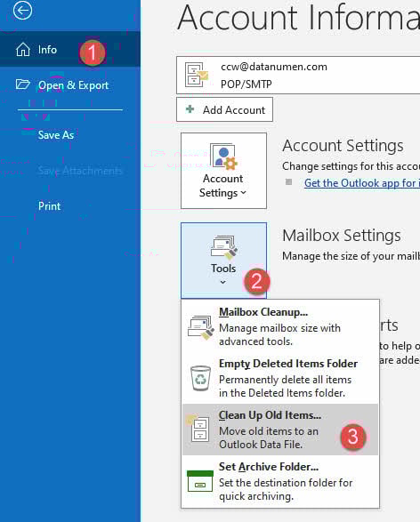420x522 pixels.
Task: Click the Info home icon
Action: click(x=23, y=50)
